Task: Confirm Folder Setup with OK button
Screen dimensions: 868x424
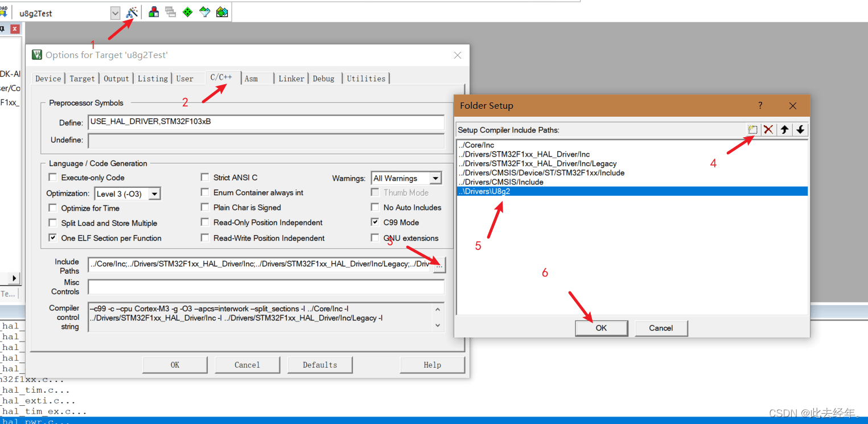Action: pos(601,328)
